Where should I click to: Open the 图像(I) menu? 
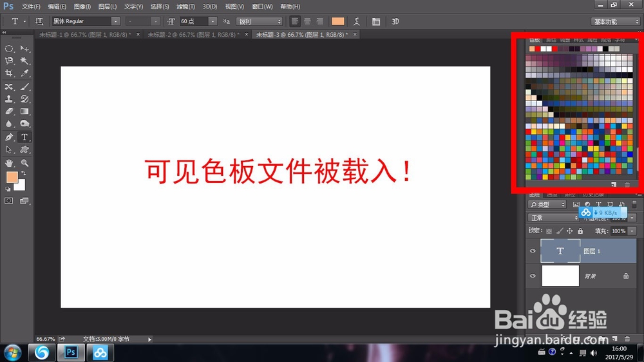82,6
